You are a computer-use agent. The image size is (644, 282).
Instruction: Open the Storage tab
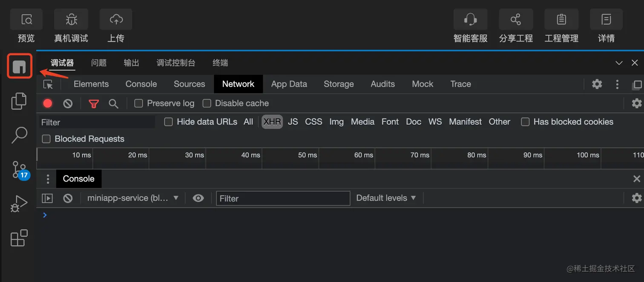coord(339,84)
